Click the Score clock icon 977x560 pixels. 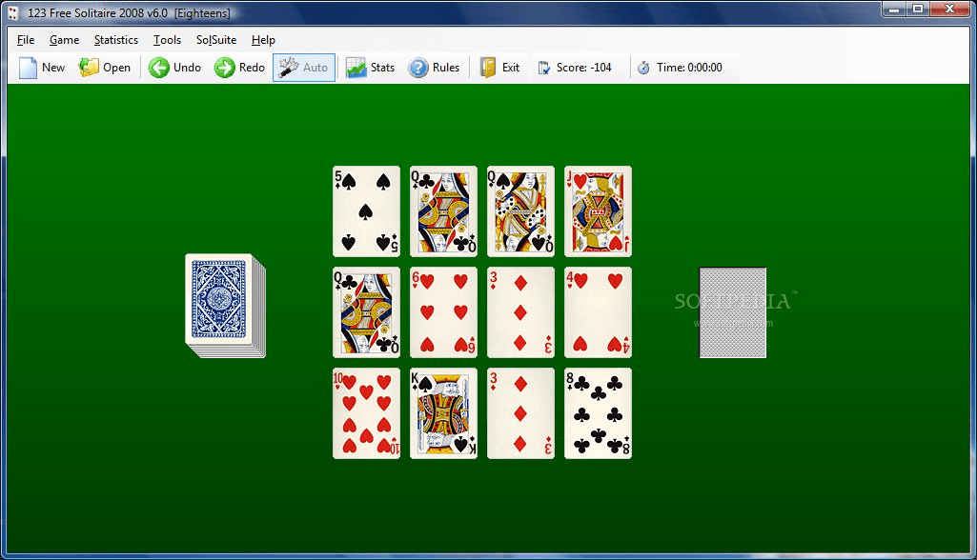(x=543, y=68)
